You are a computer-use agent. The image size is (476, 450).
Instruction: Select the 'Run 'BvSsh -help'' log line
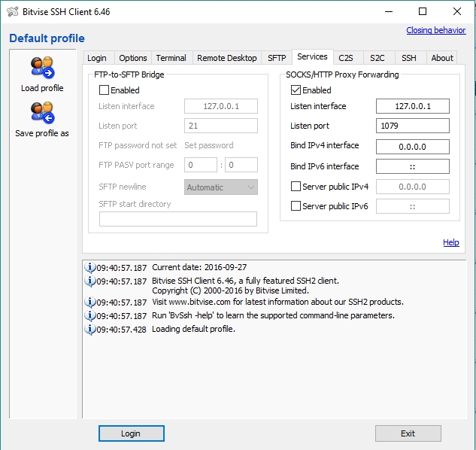(x=273, y=315)
